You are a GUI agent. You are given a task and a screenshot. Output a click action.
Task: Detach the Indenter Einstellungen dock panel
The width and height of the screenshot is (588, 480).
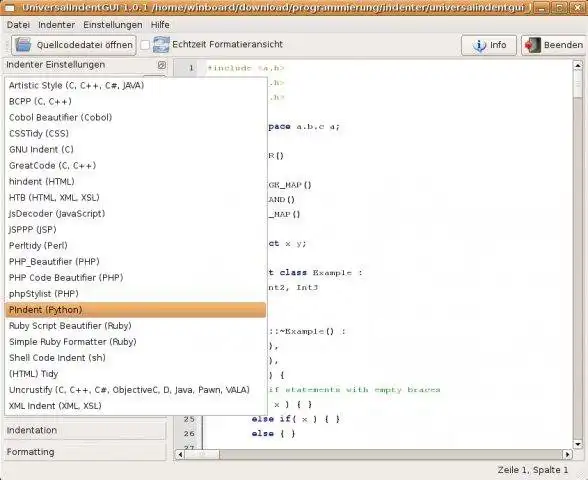pyautogui.click(x=162, y=65)
